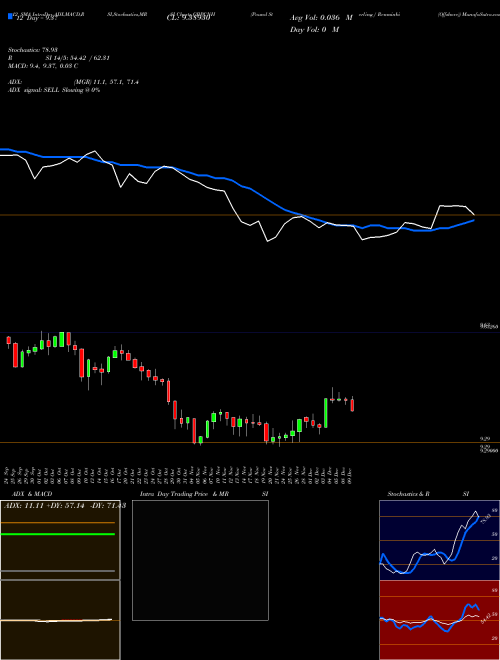Click the "ADX & MACD" panel title
The height and width of the screenshot is (660, 500).
tap(32, 494)
